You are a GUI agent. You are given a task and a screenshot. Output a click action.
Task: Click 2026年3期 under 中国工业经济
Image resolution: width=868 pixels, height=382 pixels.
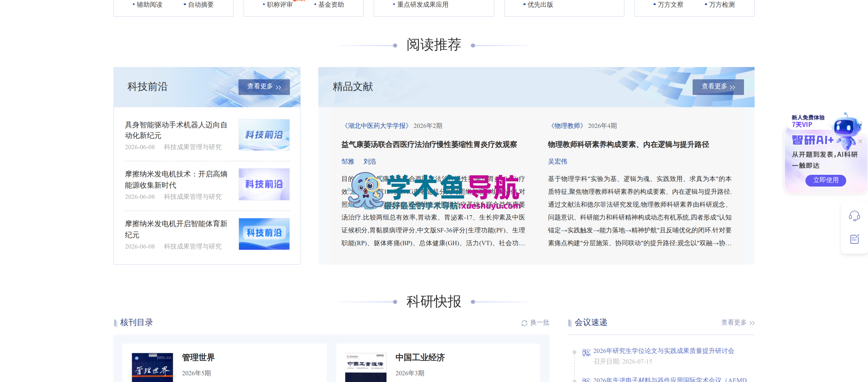(x=409, y=373)
